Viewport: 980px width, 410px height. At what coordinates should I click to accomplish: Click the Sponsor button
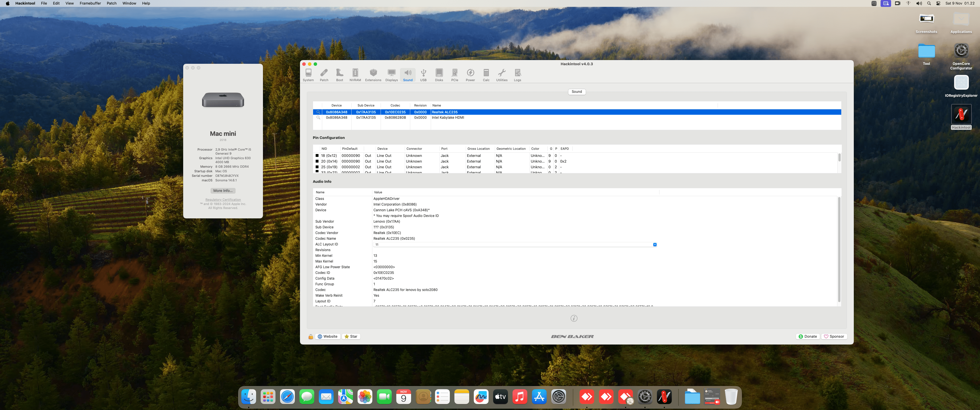[x=834, y=337]
